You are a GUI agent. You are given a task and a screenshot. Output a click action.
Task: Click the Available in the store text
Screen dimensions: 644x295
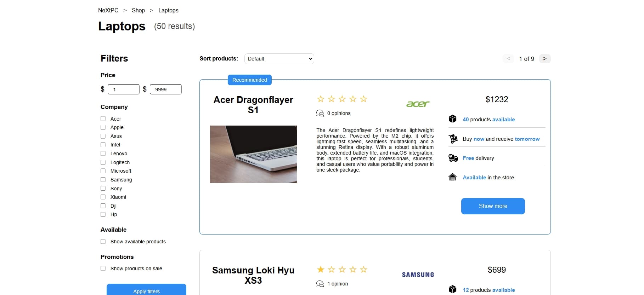tap(488, 178)
